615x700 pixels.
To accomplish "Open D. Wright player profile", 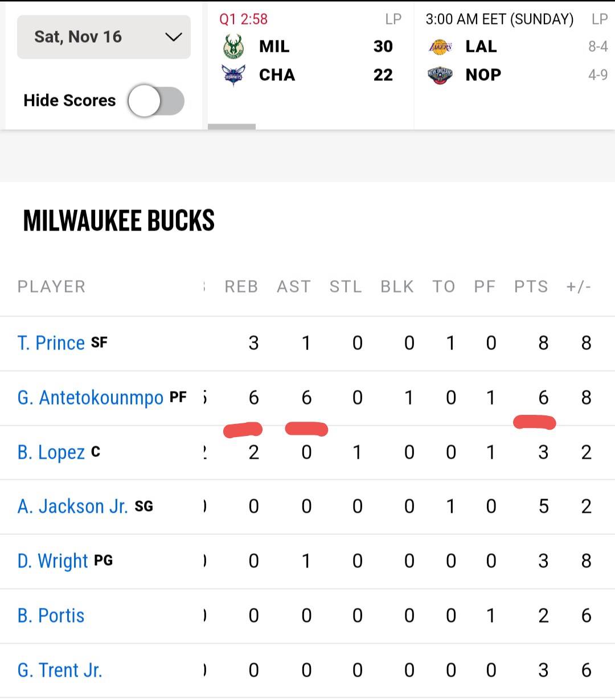I will tap(53, 561).
